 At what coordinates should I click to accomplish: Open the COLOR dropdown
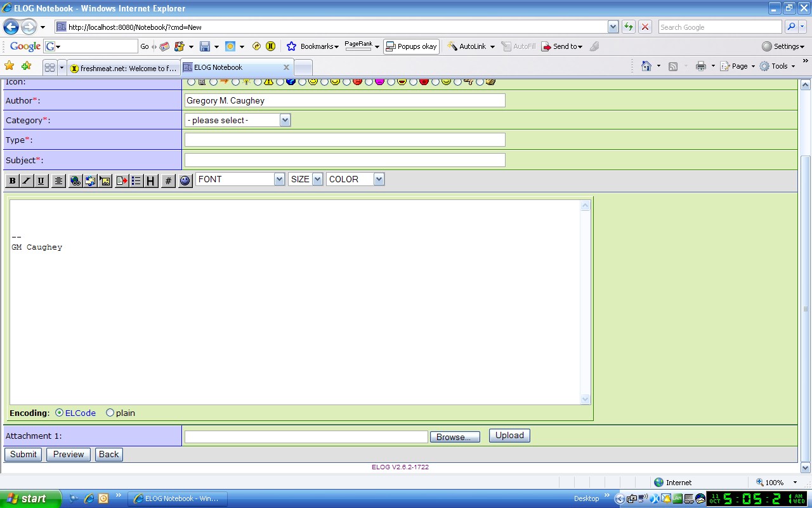(355, 179)
